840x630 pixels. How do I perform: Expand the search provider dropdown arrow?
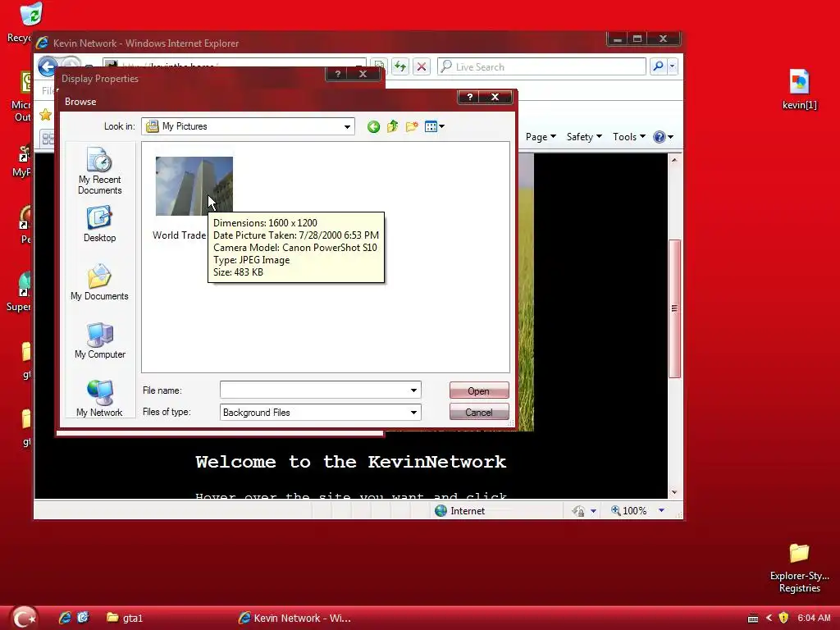pyautogui.click(x=673, y=66)
